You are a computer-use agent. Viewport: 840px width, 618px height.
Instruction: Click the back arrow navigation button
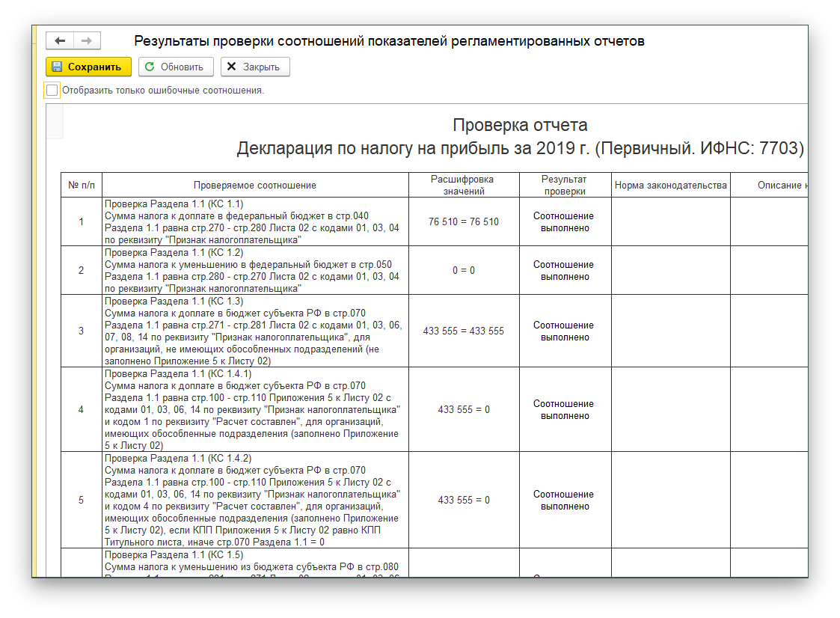[x=60, y=41]
